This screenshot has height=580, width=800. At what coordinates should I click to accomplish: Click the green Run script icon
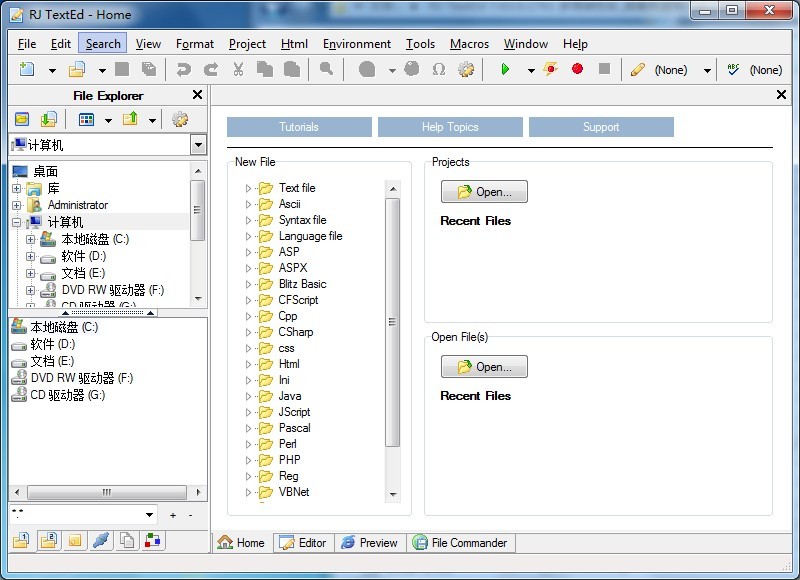coord(505,69)
